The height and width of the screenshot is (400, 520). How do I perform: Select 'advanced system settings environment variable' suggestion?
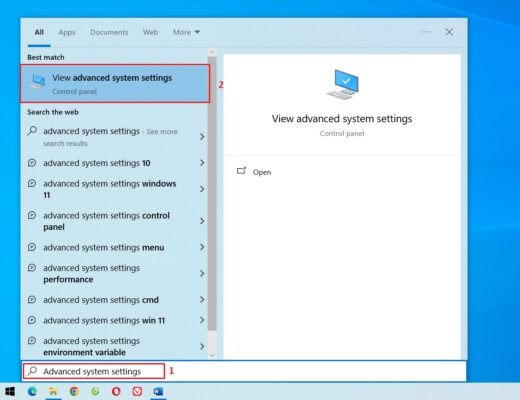(x=114, y=346)
